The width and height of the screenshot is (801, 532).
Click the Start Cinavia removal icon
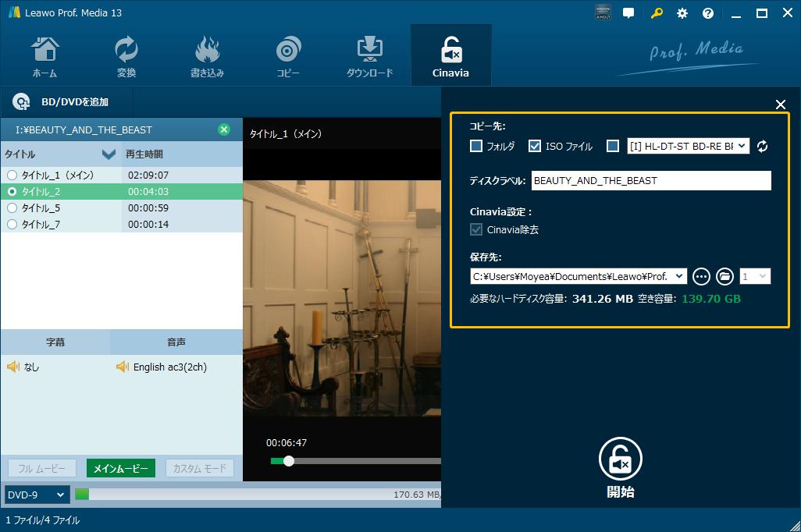(x=621, y=459)
